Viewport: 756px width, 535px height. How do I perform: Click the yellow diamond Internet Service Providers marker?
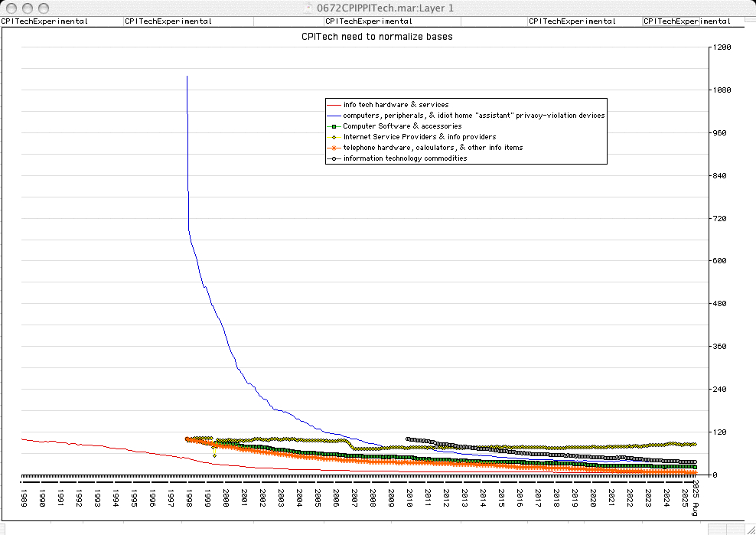click(334, 137)
